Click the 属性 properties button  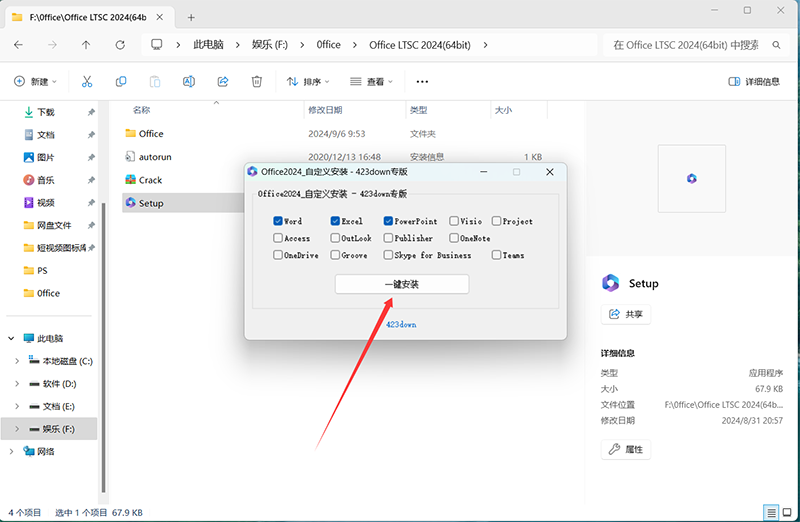tap(626, 449)
